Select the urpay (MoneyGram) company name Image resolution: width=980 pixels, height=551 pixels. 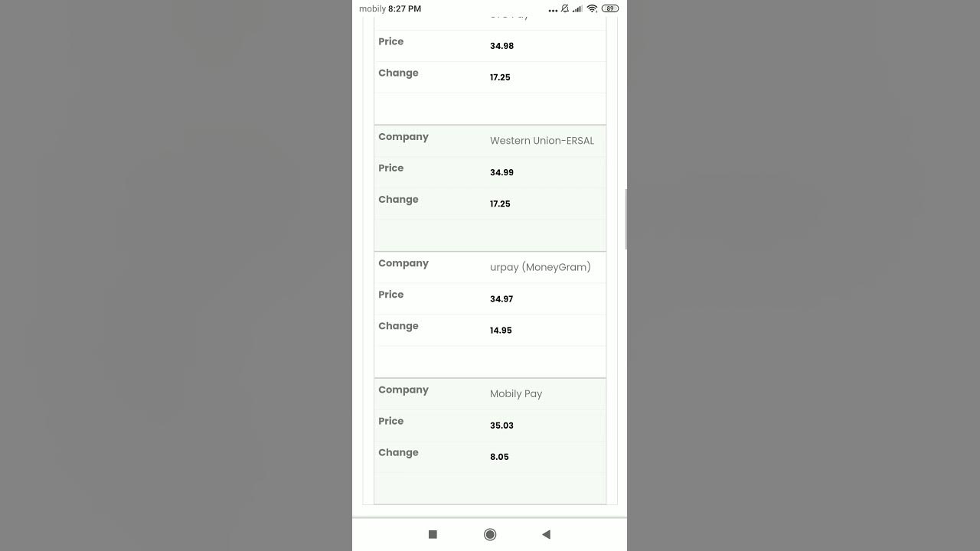tap(541, 267)
